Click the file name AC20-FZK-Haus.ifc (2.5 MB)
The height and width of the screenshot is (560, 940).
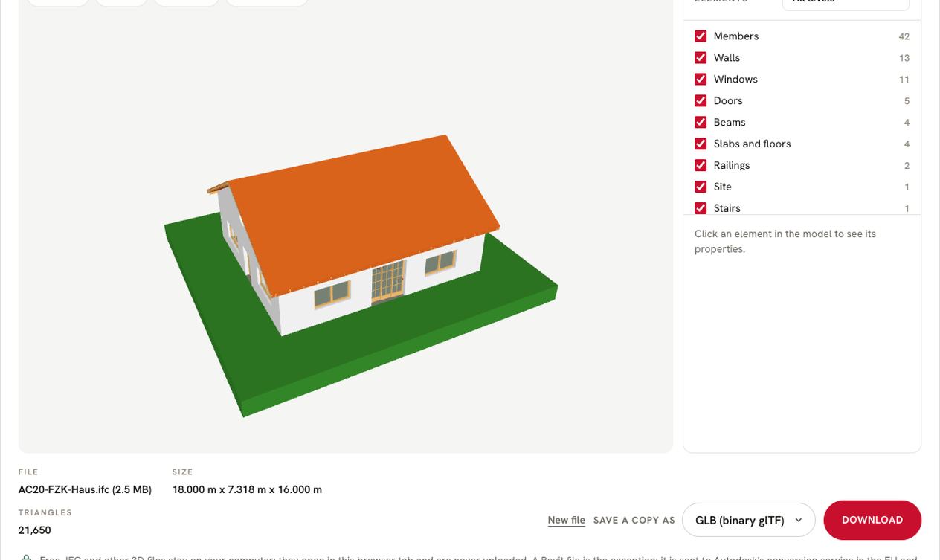tap(85, 489)
